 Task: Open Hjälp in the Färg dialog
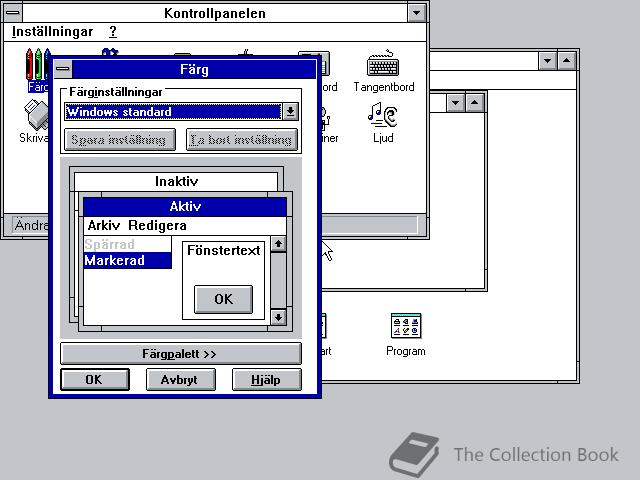tap(267, 380)
